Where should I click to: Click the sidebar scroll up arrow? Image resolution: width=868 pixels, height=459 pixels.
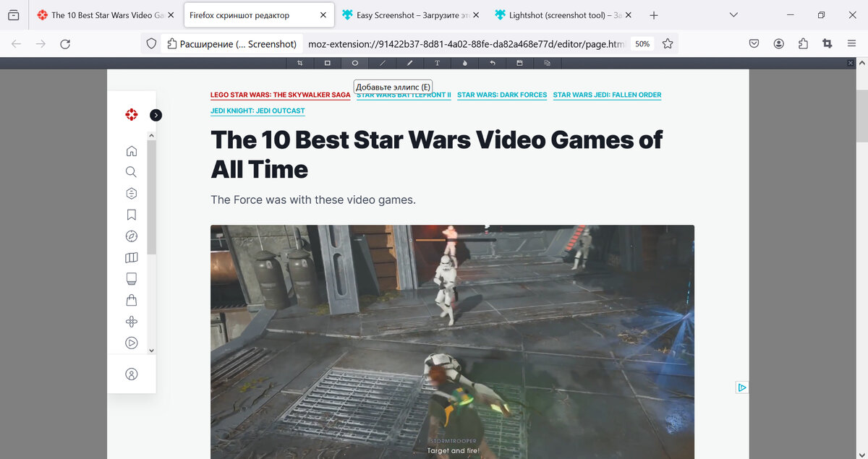coord(151,135)
